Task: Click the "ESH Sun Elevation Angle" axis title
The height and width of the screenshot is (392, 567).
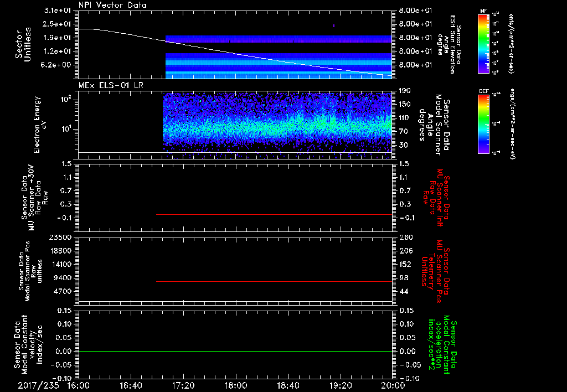Action: click(450, 44)
